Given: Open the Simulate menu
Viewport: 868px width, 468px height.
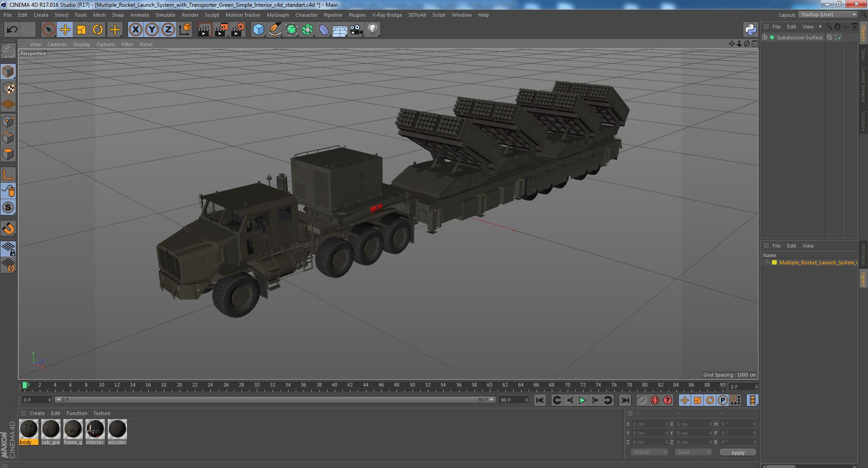Looking at the screenshot, I should point(166,15).
